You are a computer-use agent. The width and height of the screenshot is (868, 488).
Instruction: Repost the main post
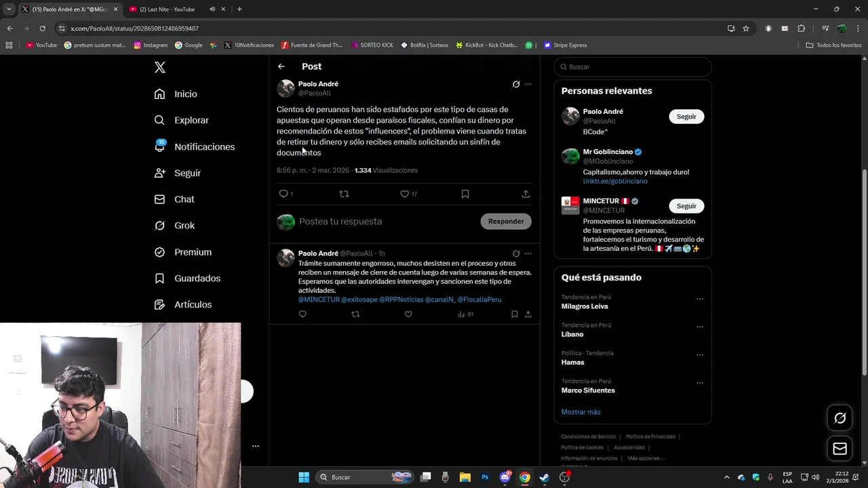pyautogui.click(x=344, y=194)
